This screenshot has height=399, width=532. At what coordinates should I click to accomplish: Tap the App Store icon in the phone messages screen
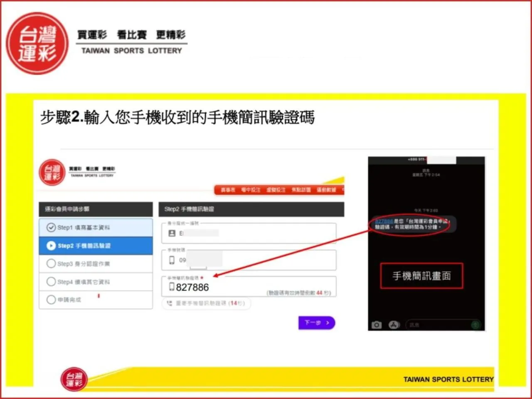point(394,325)
